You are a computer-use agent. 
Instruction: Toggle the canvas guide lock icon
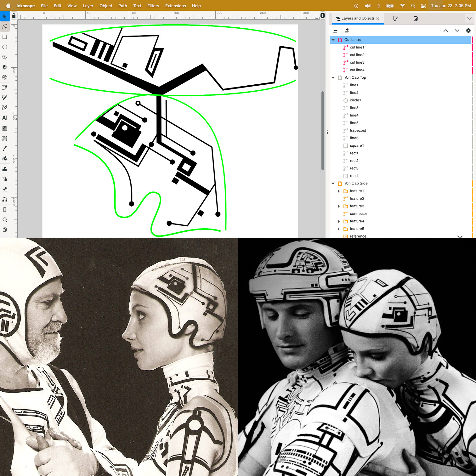[x=14, y=15]
